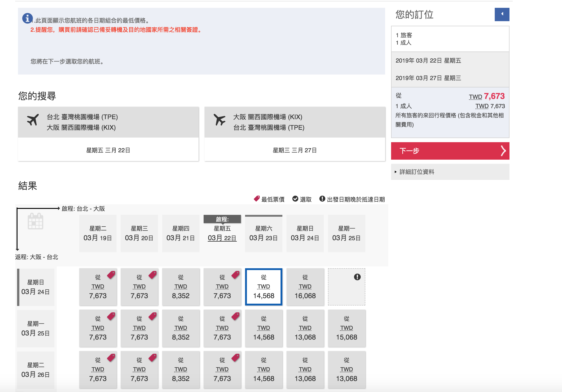Select departure date 星期日 03月24日 column

click(305, 233)
